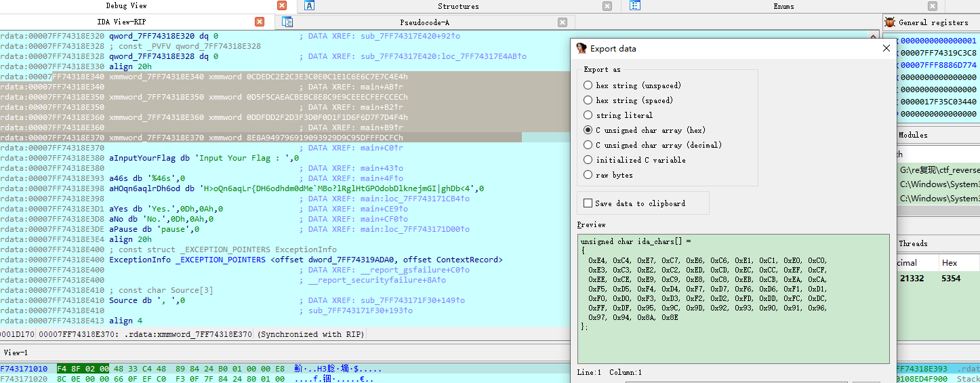Viewport: 980px width, 383px height.
Task: Click the disassembly scrollbar up arrow
Action: [x=875, y=36]
